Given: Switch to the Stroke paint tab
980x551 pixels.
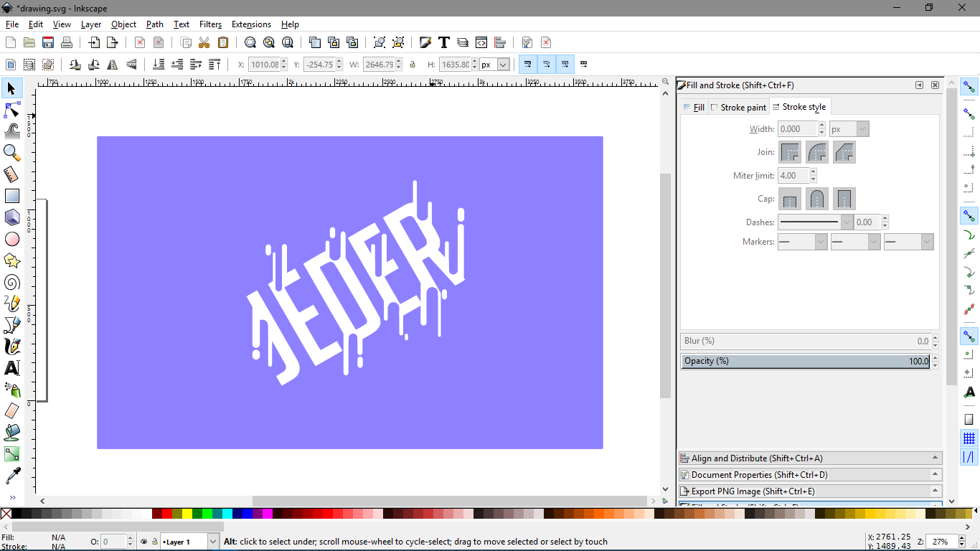Looking at the screenshot, I should [738, 107].
